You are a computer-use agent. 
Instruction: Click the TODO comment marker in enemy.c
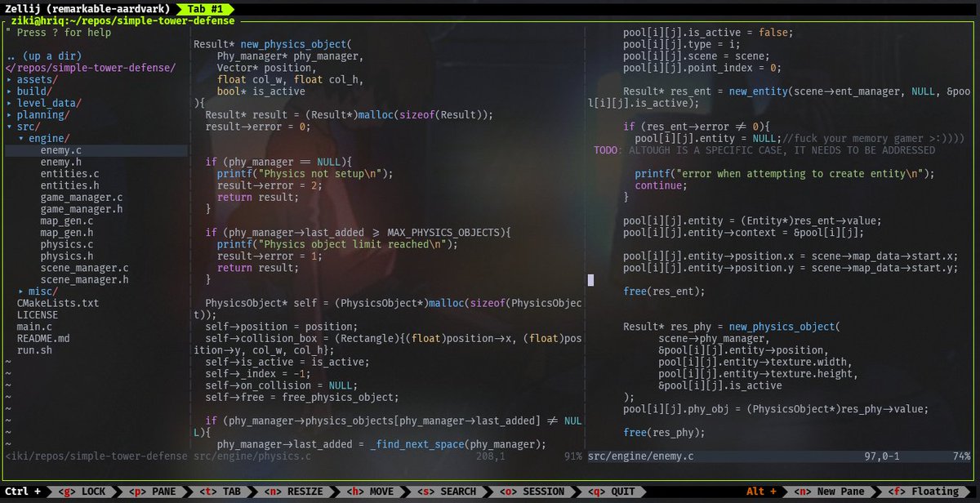coord(607,150)
